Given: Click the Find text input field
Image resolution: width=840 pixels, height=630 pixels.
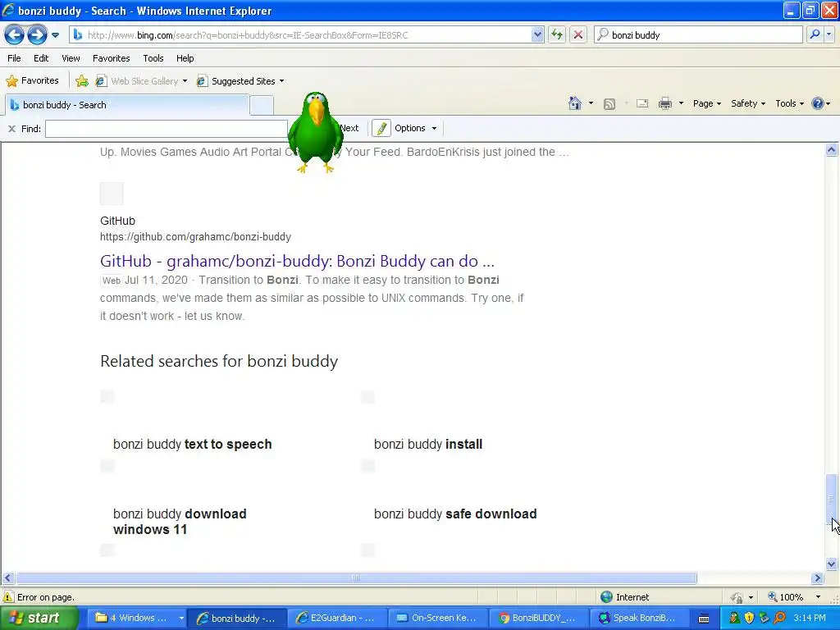Looking at the screenshot, I should [x=167, y=129].
